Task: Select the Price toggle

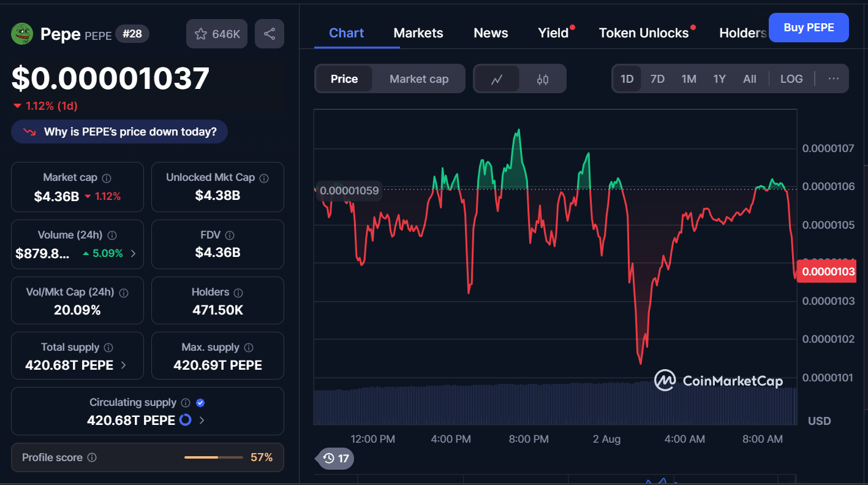Action: [344, 79]
